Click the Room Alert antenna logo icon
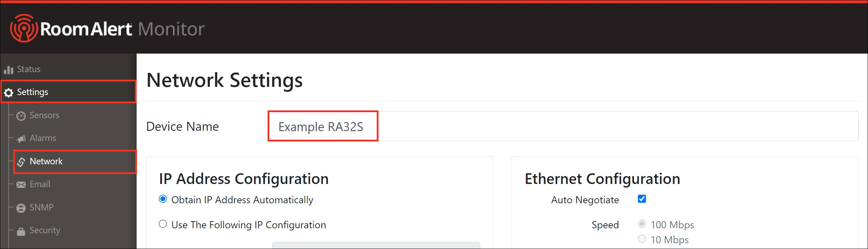This screenshot has height=249, width=868. click(24, 29)
